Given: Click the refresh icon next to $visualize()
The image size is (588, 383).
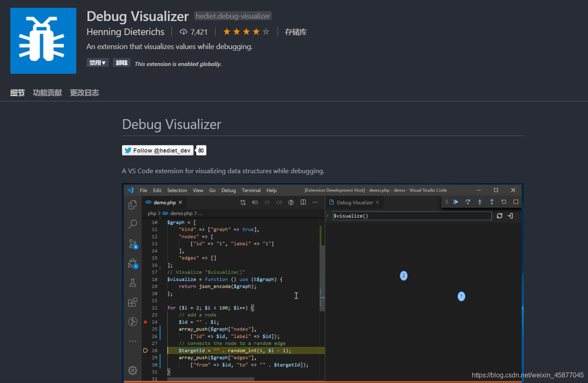Looking at the screenshot, I should pos(499,215).
